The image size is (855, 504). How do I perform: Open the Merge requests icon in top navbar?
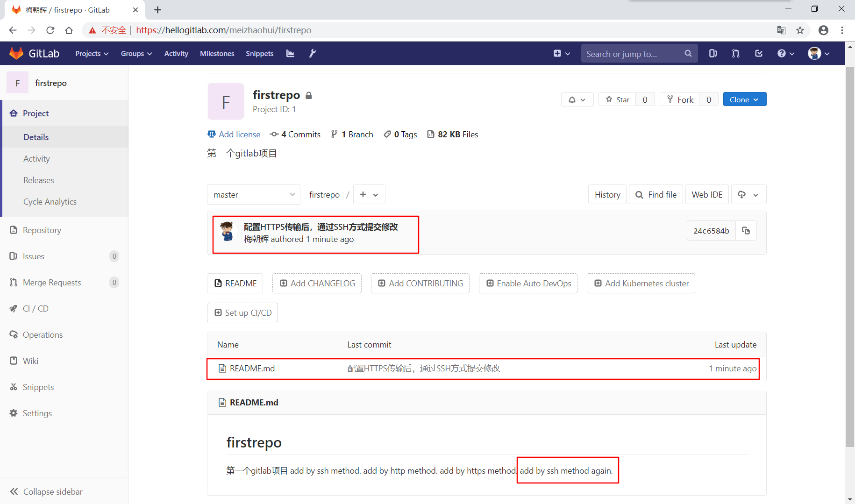[736, 53]
